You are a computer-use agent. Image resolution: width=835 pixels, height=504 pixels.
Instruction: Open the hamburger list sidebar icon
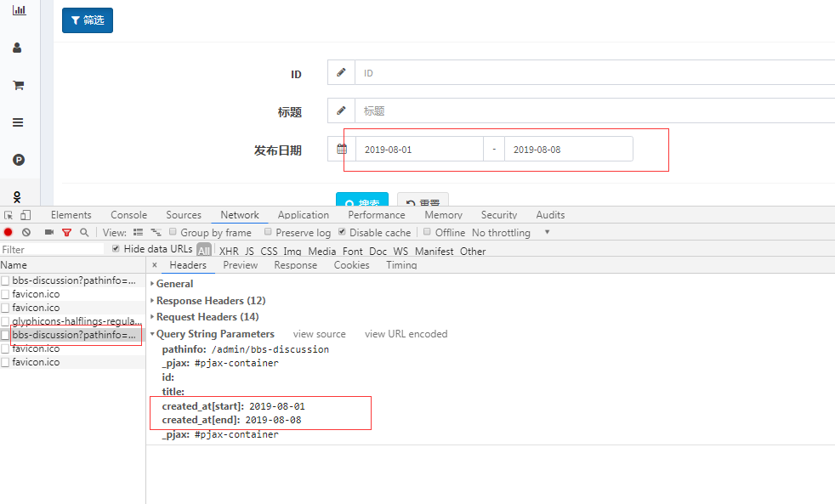pyautogui.click(x=18, y=122)
